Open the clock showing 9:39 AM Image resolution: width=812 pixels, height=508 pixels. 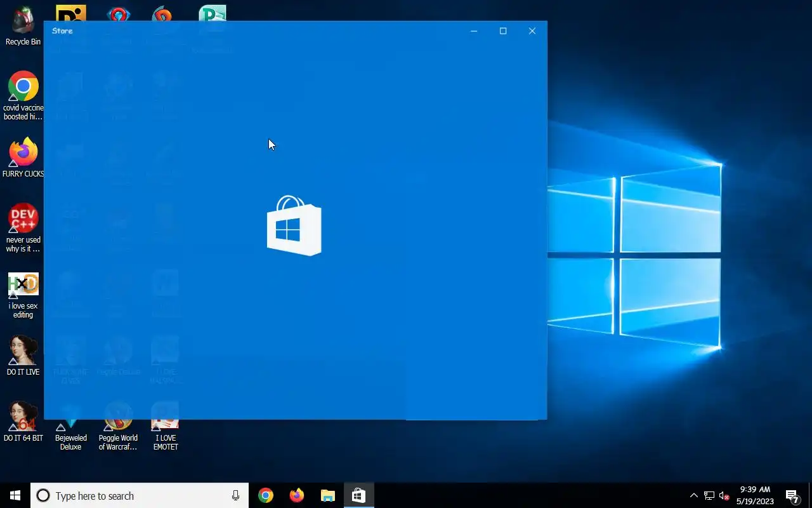click(755, 495)
